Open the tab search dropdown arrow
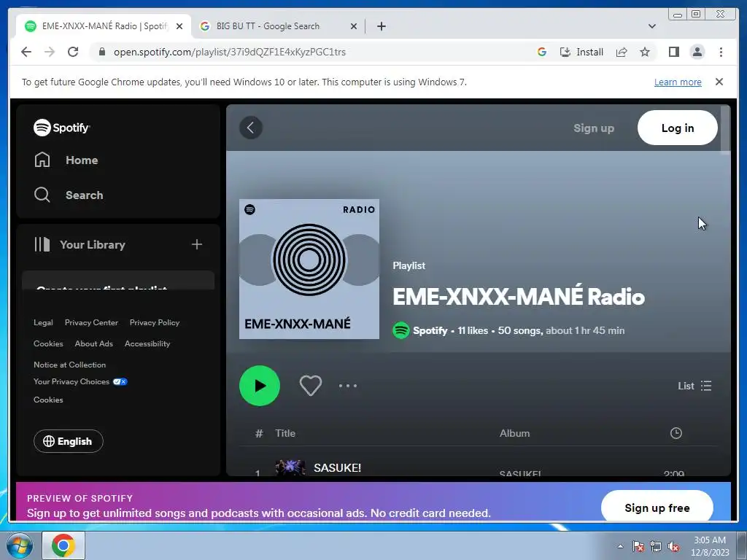The width and height of the screenshot is (747, 560). [x=651, y=26]
